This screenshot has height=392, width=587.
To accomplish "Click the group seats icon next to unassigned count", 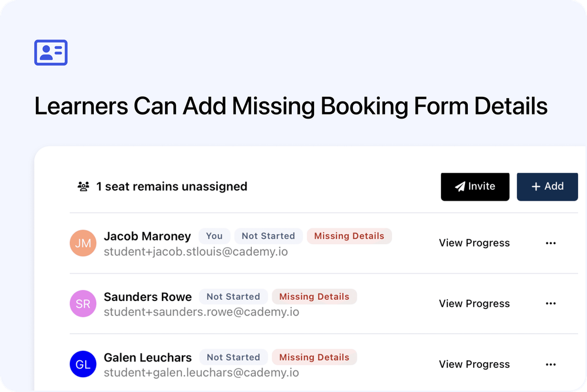I will [82, 186].
